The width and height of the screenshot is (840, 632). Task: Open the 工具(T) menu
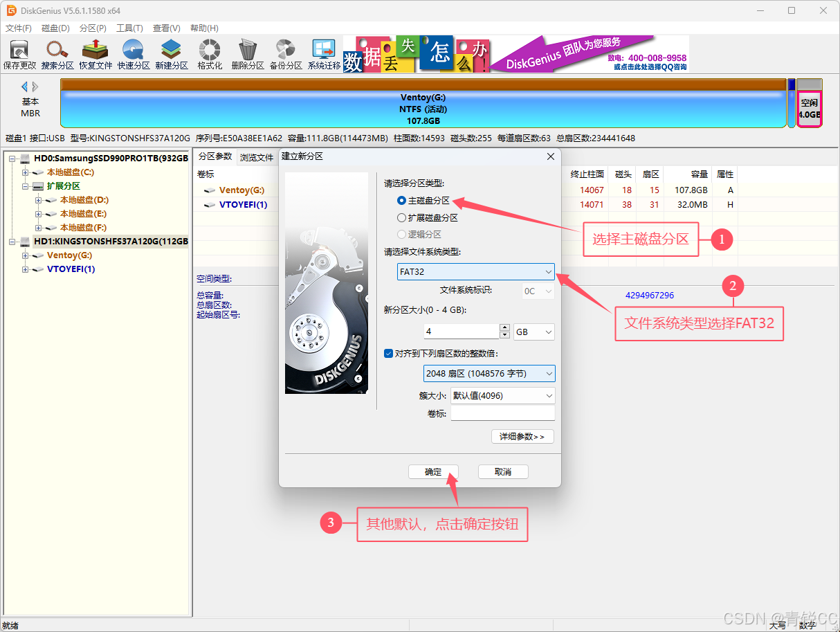pos(129,28)
